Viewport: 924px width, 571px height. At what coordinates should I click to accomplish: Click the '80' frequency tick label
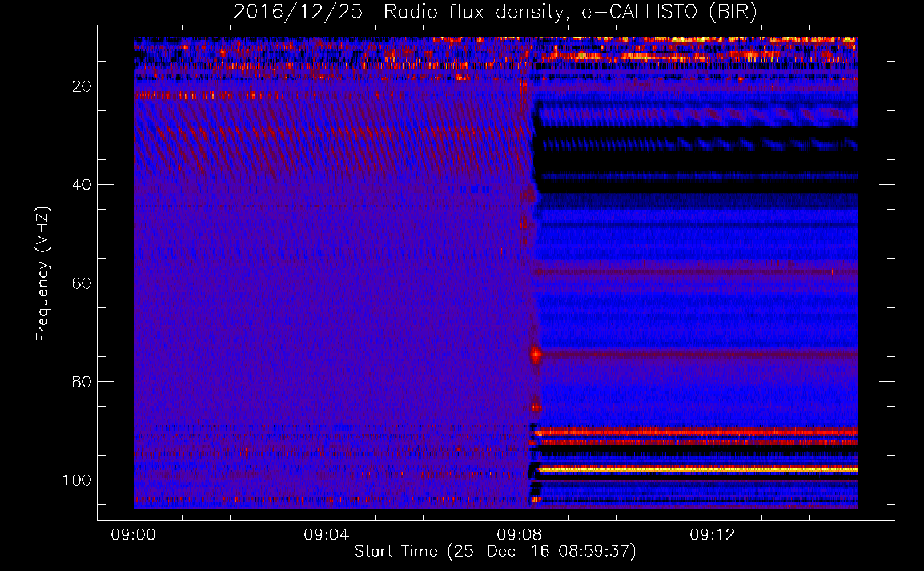coord(82,381)
